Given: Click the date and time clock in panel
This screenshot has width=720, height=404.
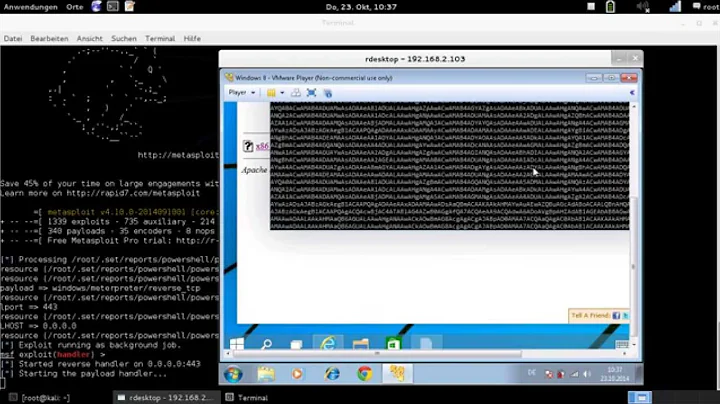Looking at the screenshot, I should point(361,7).
